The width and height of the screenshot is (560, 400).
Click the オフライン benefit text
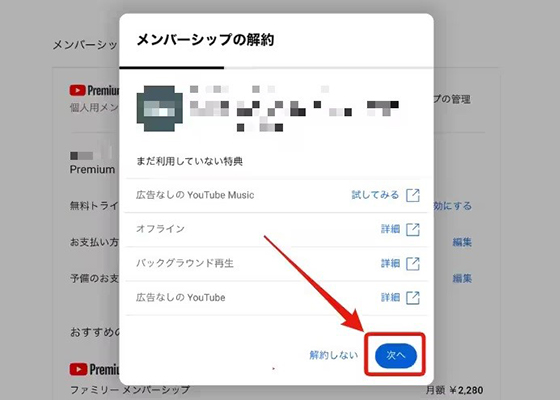160,229
